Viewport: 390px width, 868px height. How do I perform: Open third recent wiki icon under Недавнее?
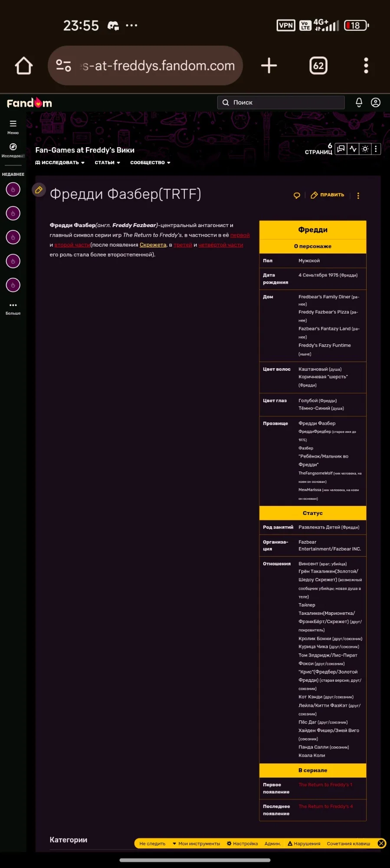13,237
